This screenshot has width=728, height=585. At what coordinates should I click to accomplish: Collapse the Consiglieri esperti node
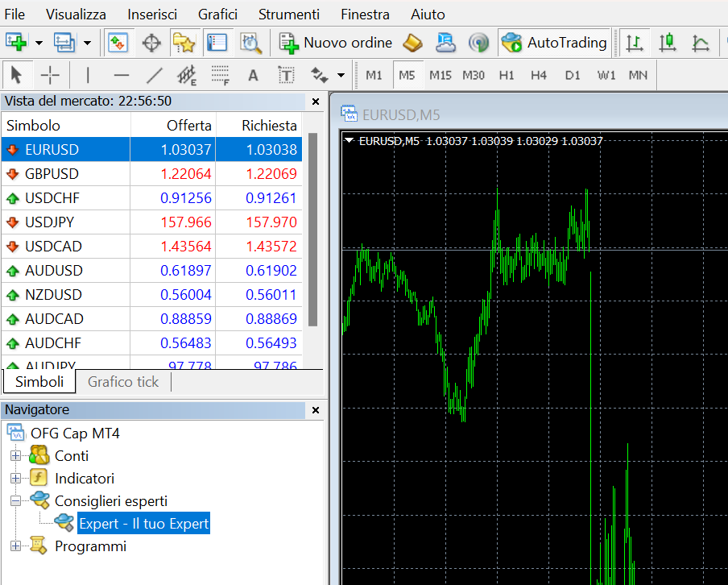coord(14,501)
